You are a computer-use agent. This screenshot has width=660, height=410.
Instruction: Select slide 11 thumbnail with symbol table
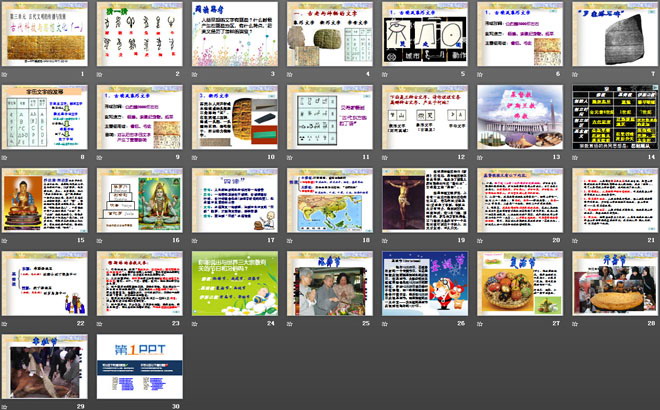330,117
